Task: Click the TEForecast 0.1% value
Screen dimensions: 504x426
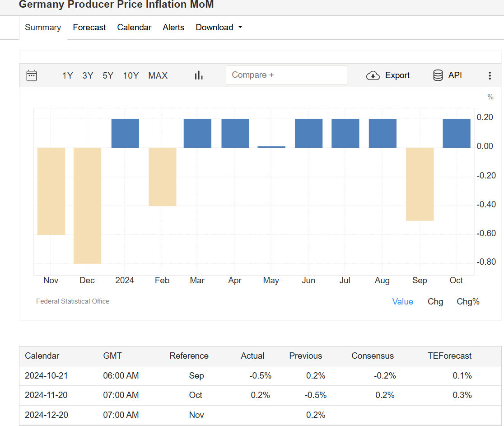Action: pyautogui.click(x=462, y=375)
